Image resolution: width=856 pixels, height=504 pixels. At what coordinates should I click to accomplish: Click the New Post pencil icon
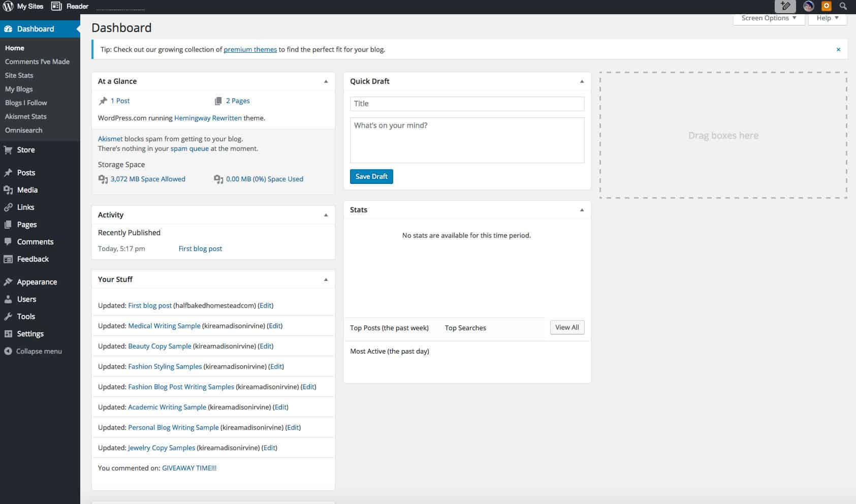[x=785, y=6]
